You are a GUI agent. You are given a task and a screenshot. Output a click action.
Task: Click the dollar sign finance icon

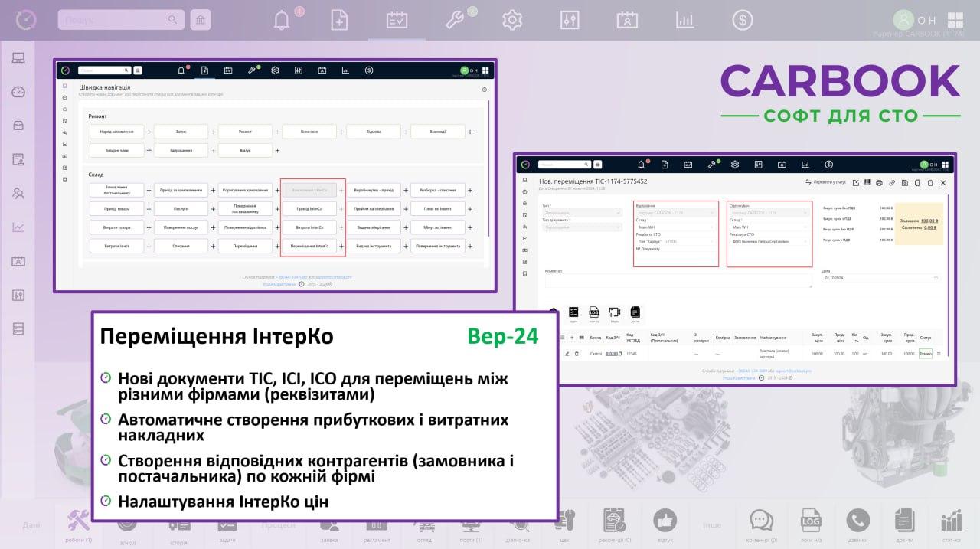[x=742, y=20]
